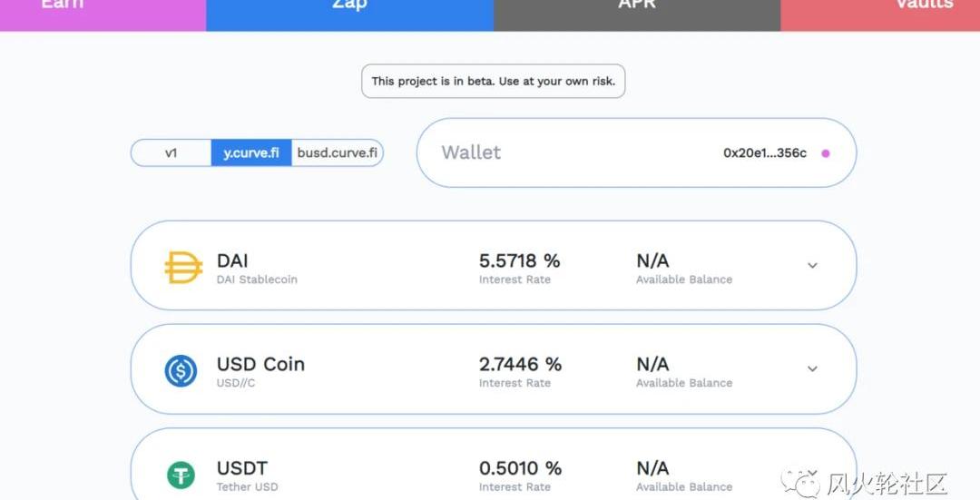Click the DAI 5.5718 % interest rate
Screen dimensions: 980x500
(520, 261)
